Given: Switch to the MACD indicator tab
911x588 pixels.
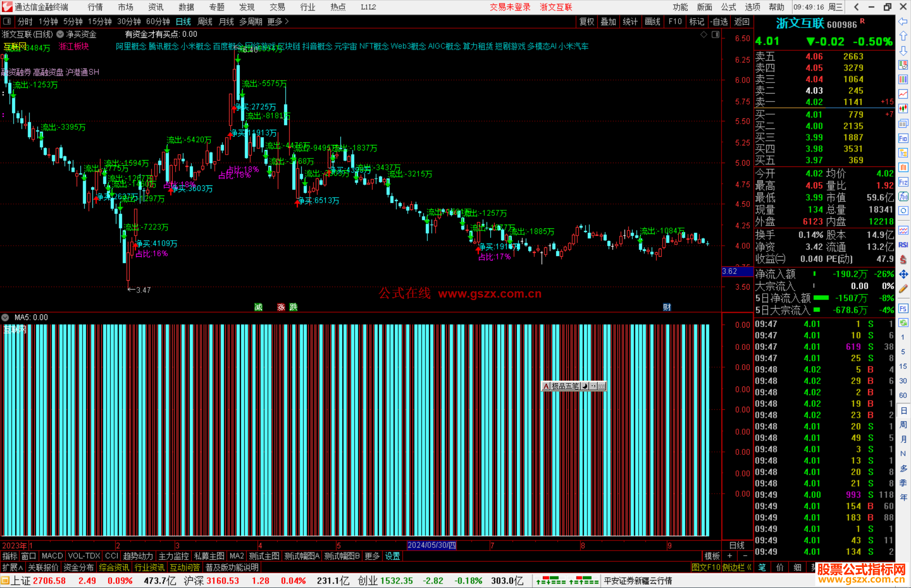Looking at the screenshot, I should tap(52, 556).
